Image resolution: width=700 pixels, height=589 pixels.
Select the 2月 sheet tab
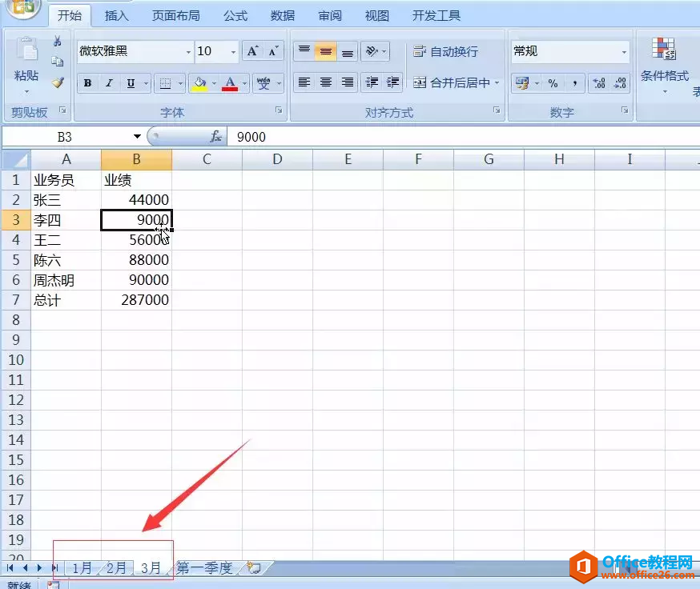(116, 568)
